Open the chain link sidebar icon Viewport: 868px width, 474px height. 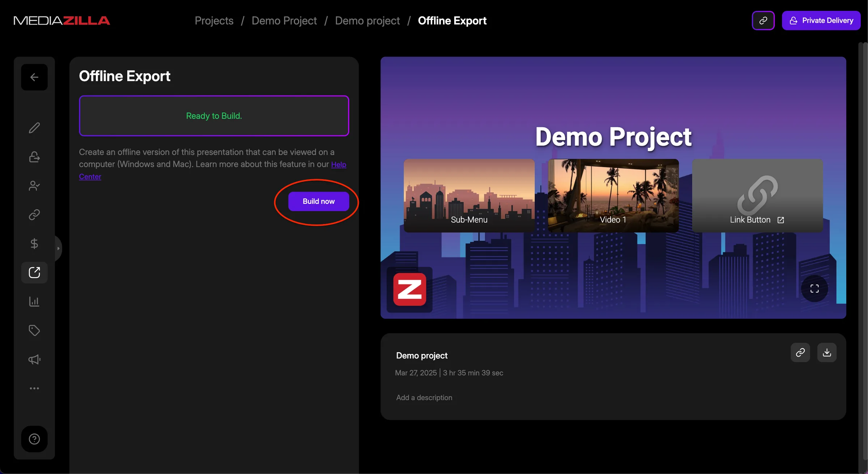point(34,214)
